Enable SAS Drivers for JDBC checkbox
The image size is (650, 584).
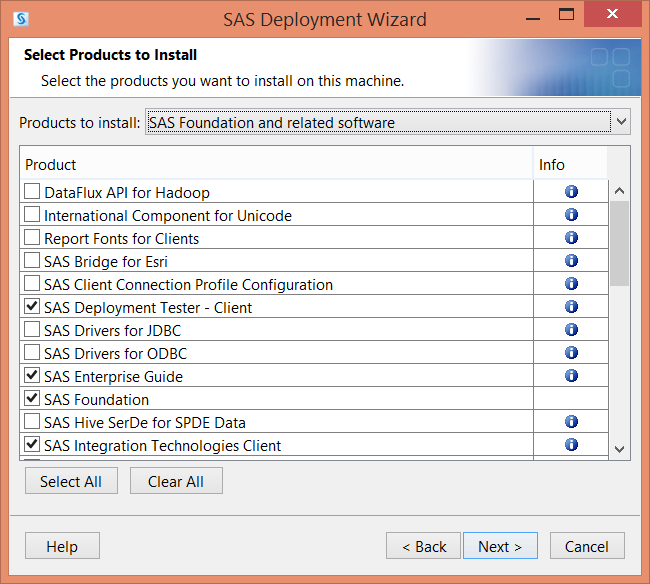[x=32, y=330]
